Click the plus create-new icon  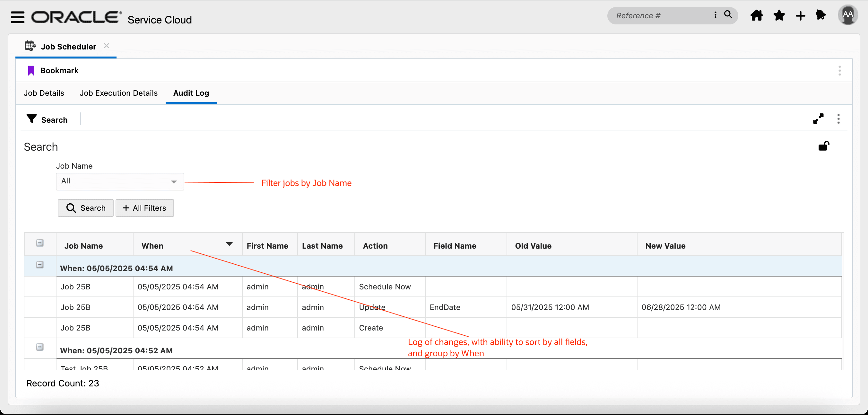[800, 16]
